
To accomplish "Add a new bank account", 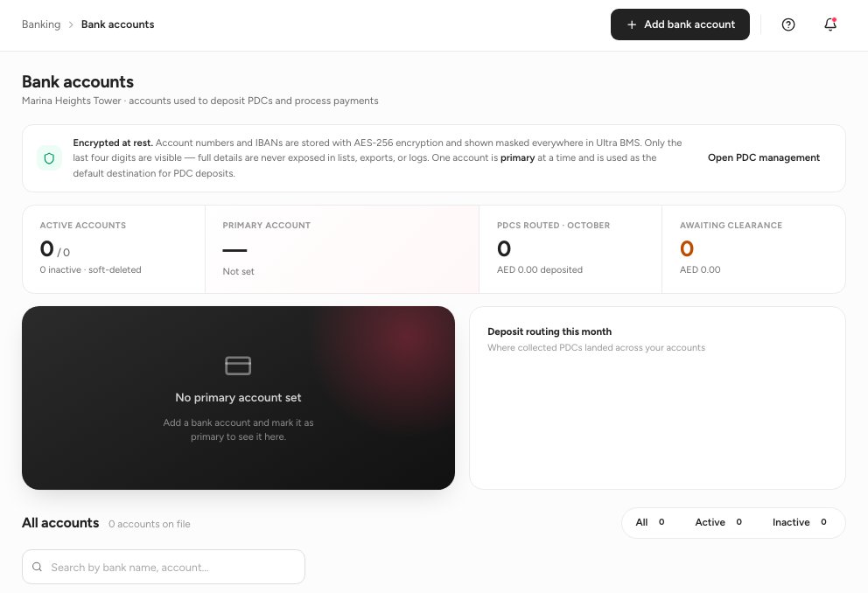I will pos(680,24).
